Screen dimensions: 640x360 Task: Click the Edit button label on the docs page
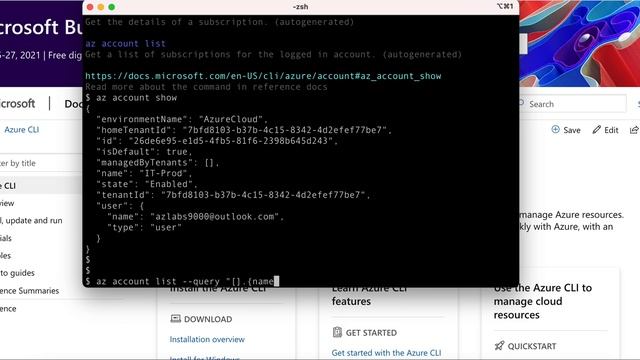coord(611,130)
